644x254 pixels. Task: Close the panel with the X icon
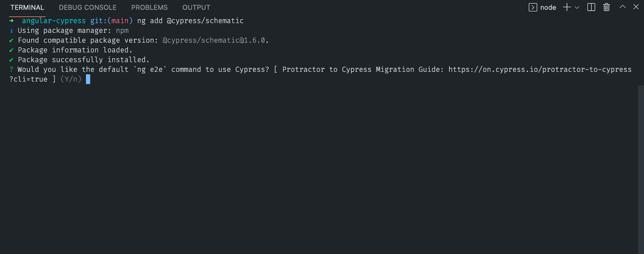[636, 7]
